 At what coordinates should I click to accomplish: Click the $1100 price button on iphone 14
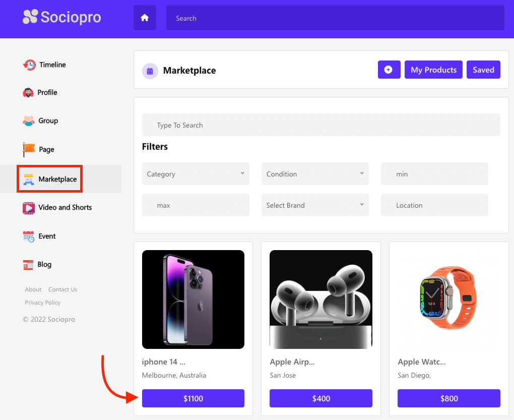[193, 398]
